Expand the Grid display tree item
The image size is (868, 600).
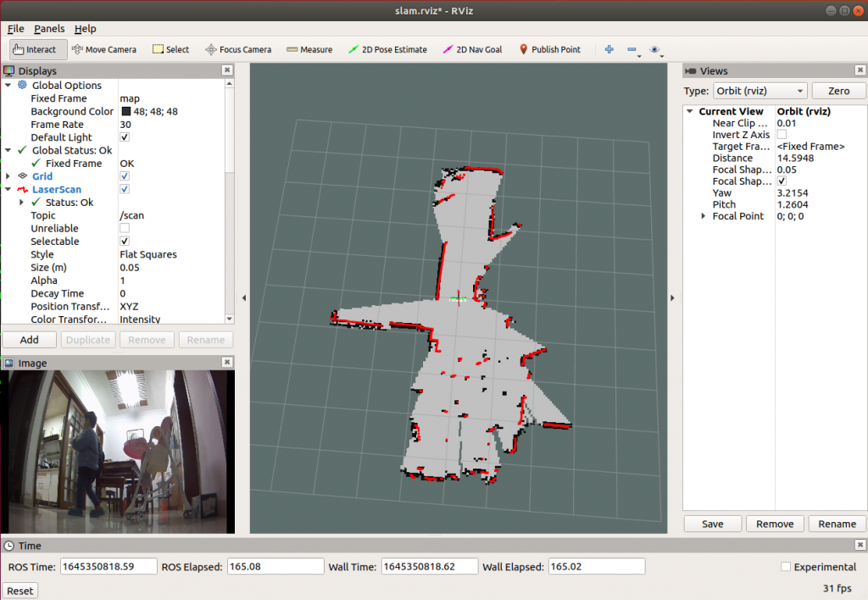[x=8, y=176]
